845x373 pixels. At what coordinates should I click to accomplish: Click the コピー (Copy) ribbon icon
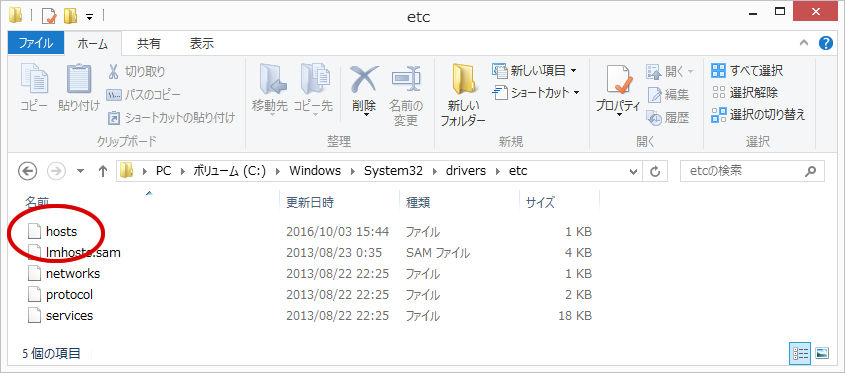[33, 78]
